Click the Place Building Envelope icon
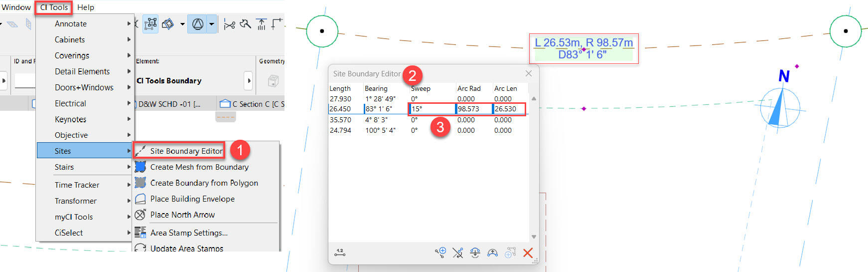868x272 pixels. (x=141, y=199)
